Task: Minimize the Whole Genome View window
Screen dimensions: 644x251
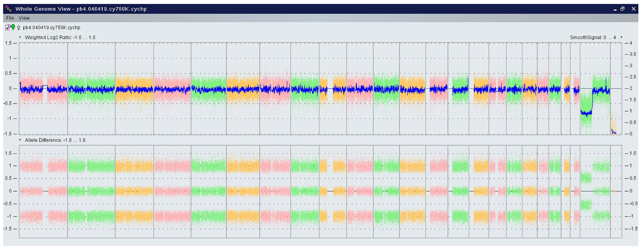Action: click(x=615, y=9)
